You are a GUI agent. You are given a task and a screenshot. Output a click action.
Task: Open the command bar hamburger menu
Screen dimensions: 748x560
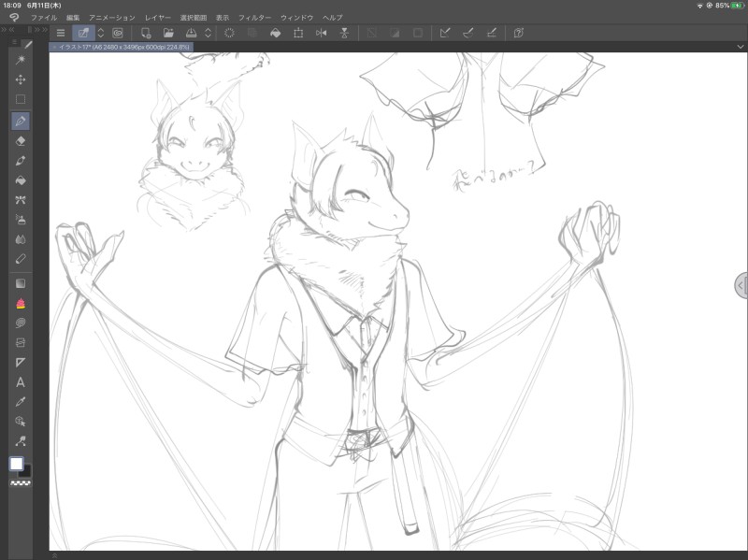(x=61, y=33)
